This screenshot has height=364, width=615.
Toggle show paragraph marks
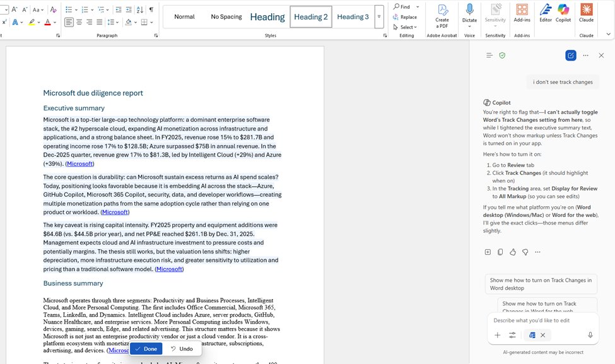pyautogui.click(x=151, y=9)
